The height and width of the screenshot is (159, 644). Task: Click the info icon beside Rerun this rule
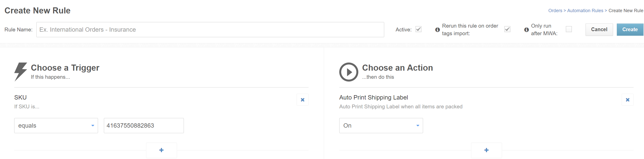437,30
